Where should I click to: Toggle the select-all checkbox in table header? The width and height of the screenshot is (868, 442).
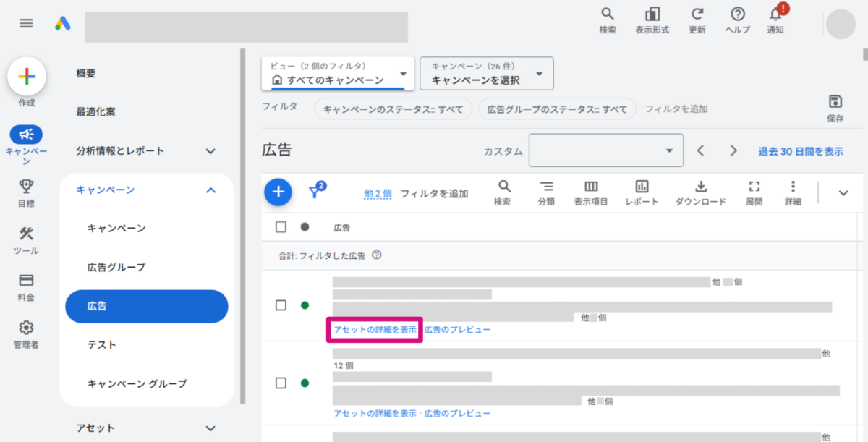281,227
